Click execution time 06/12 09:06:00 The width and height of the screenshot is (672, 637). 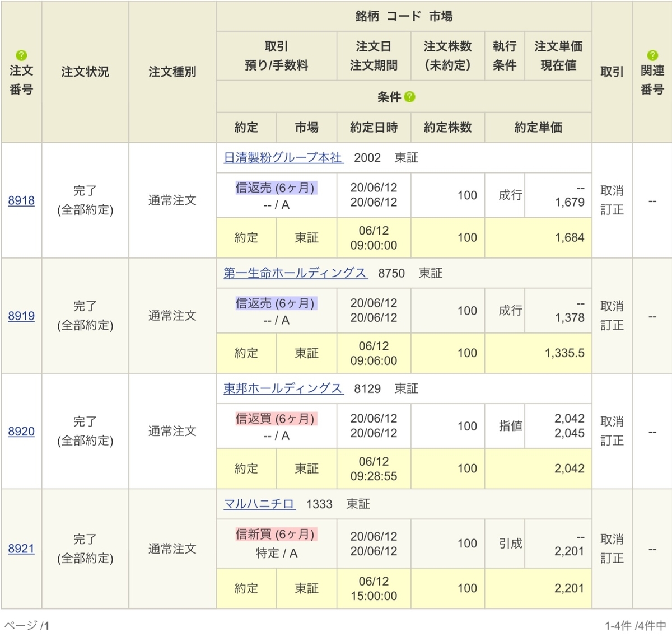tap(374, 353)
